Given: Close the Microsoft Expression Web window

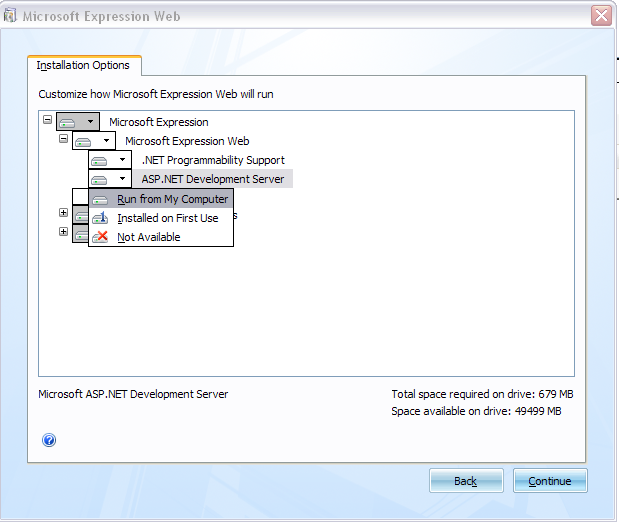Looking at the screenshot, I should 601,16.
